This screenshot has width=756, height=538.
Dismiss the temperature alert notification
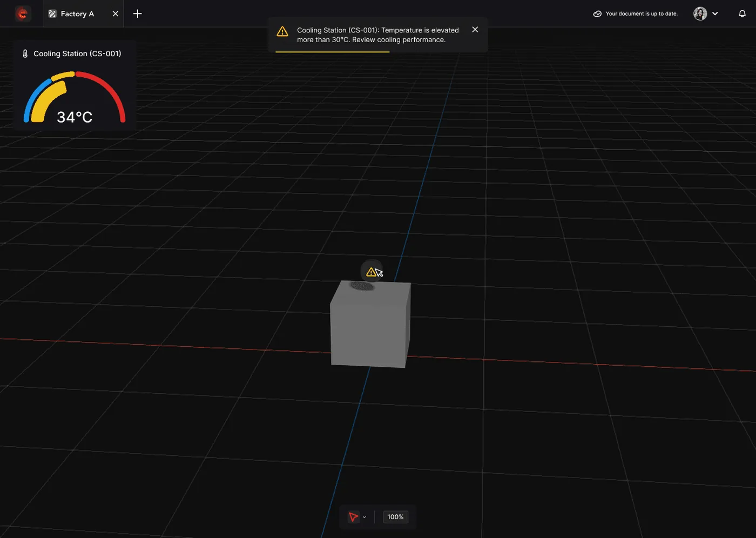(475, 30)
